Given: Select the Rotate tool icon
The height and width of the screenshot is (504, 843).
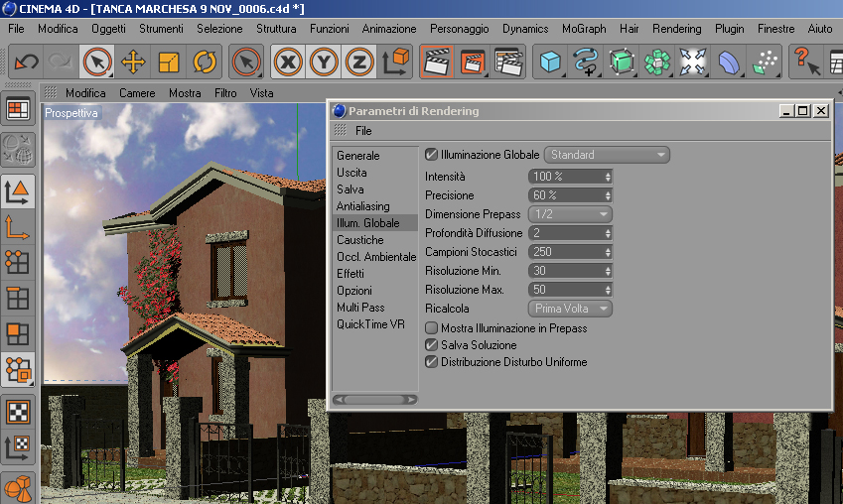Looking at the screenshot, I should 205,63.
